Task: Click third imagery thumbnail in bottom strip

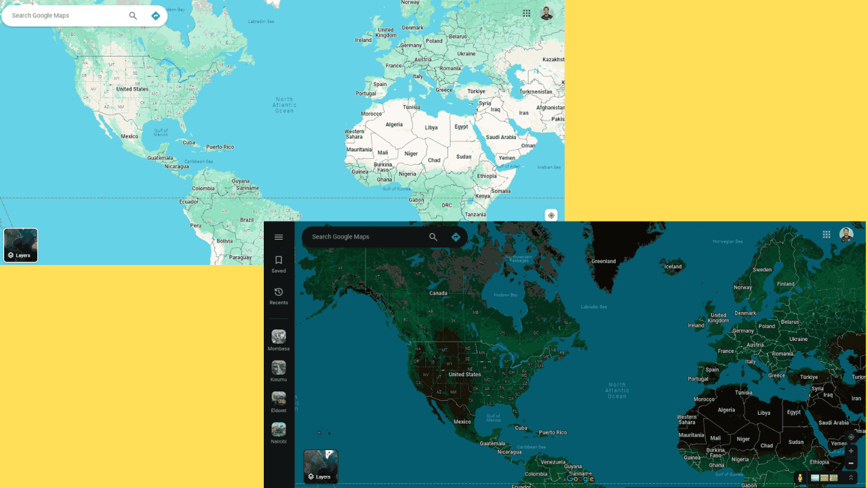Action: 833,478
